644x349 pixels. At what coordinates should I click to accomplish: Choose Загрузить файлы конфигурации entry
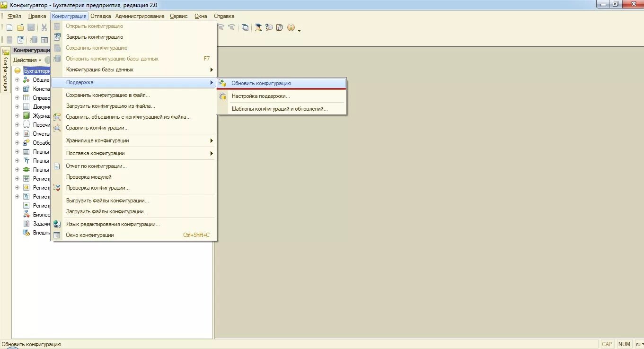coord(134,211)
